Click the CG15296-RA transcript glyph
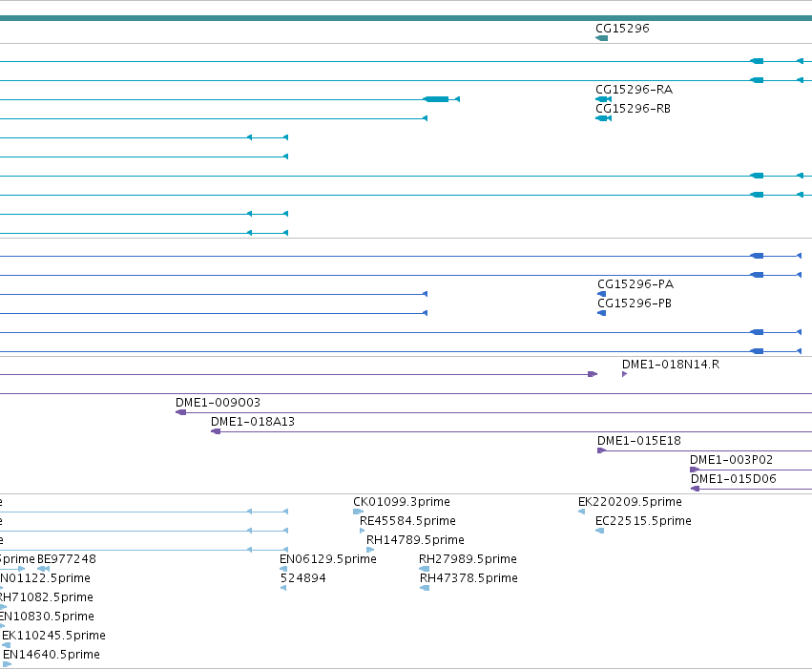Screen dimensions: 812x669 point(603,99)
